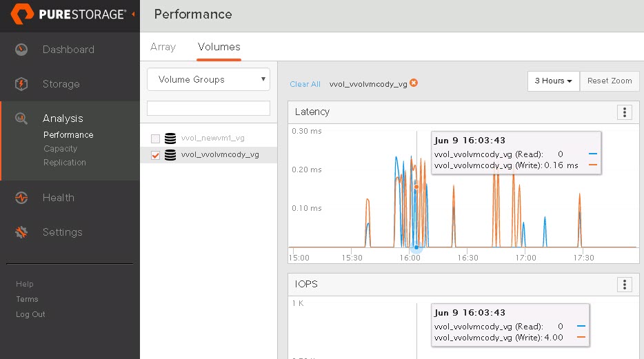Open the Help link
644x359 pixels.
[25, 284]
